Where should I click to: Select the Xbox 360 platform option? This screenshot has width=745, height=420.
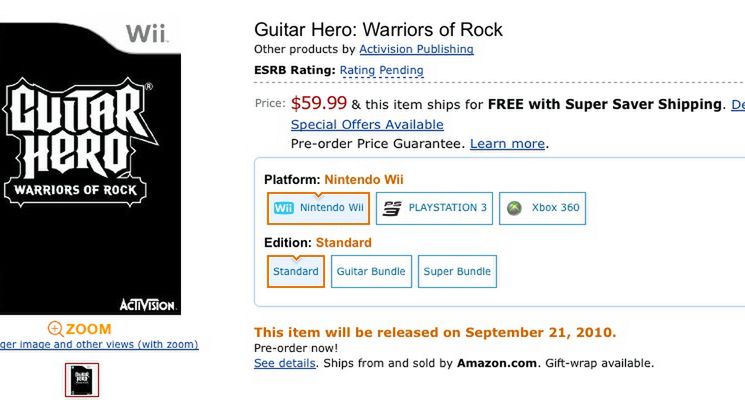(x=541, y=208)
